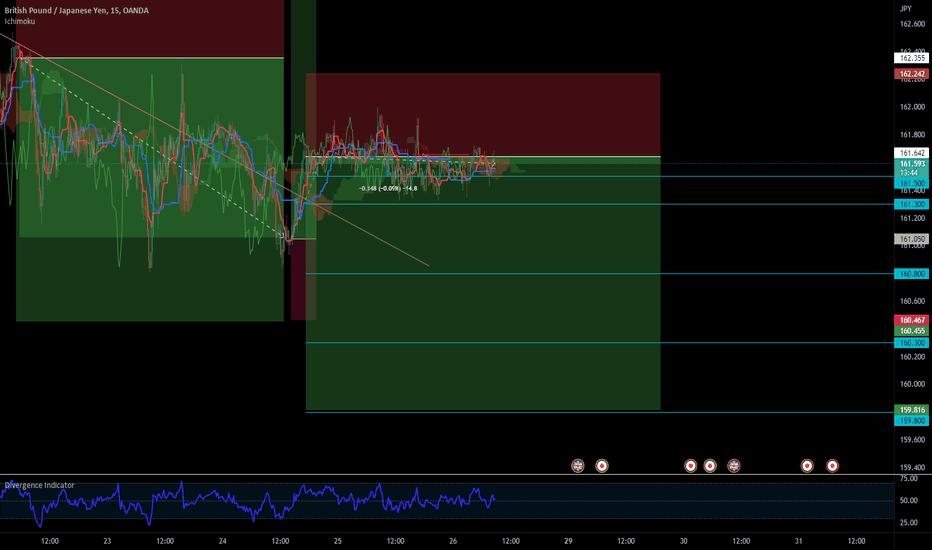Screen dimensions: 932x550
Task: Click the 162.600 value on the price scale
Action: [x=912, y=24]
